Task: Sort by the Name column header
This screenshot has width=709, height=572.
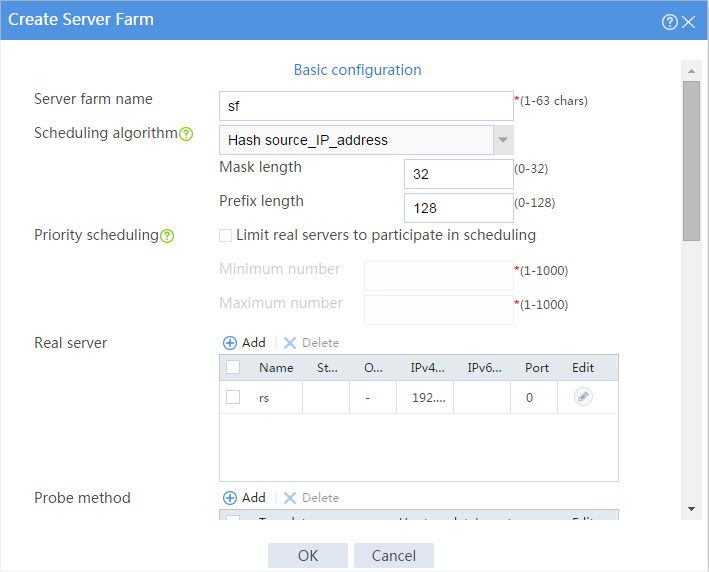Action: coord(276,368)
